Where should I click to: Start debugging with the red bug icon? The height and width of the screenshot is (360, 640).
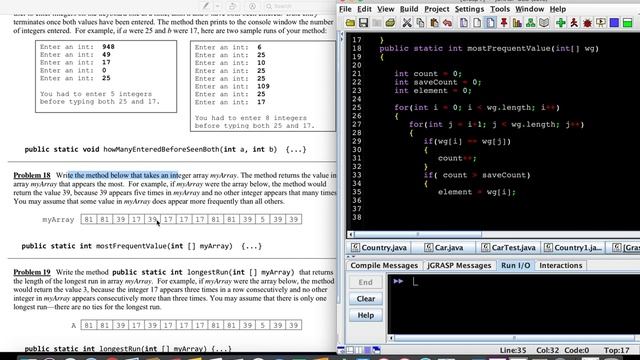click(x=587, y=23)
